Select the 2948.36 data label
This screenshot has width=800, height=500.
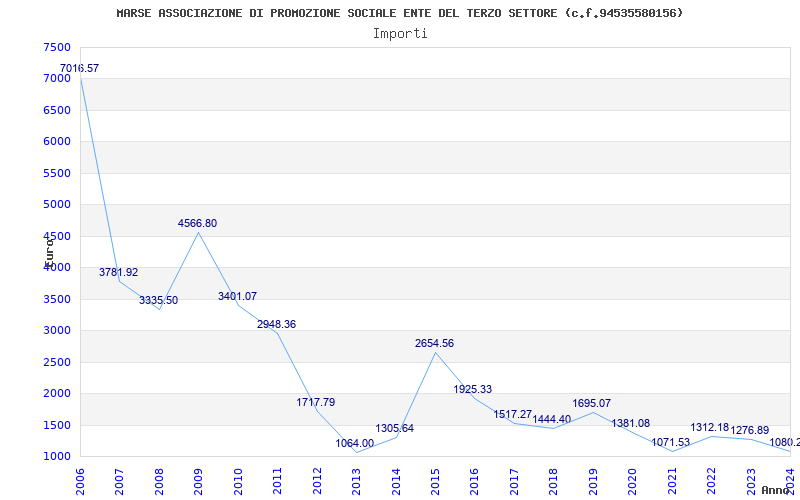276,324
